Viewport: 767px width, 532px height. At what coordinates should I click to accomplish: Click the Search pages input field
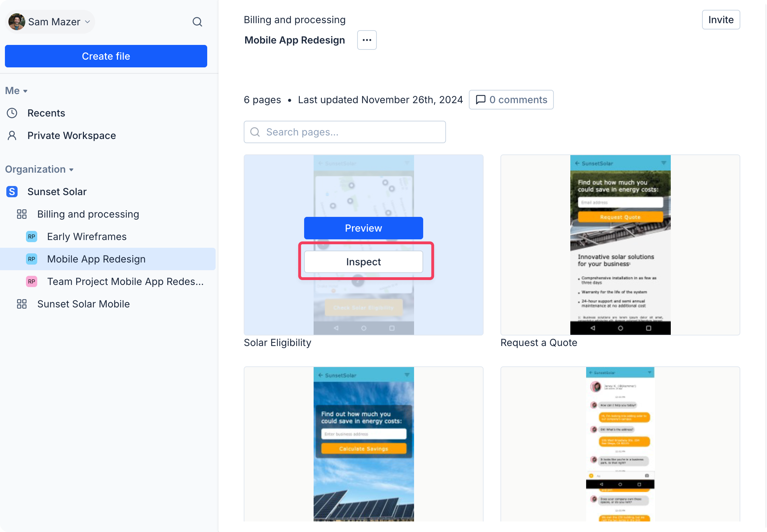[345, 132]
